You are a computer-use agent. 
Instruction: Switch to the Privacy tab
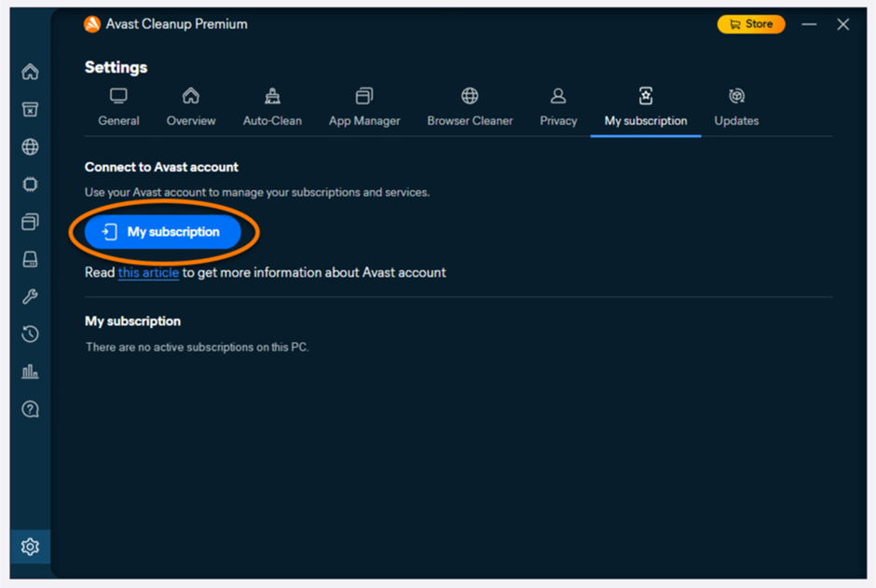558,108
